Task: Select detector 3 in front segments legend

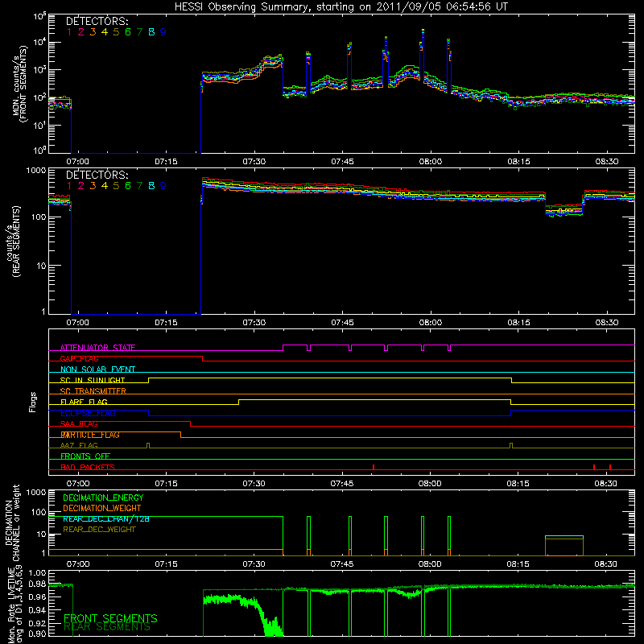Action: point(93,32)
